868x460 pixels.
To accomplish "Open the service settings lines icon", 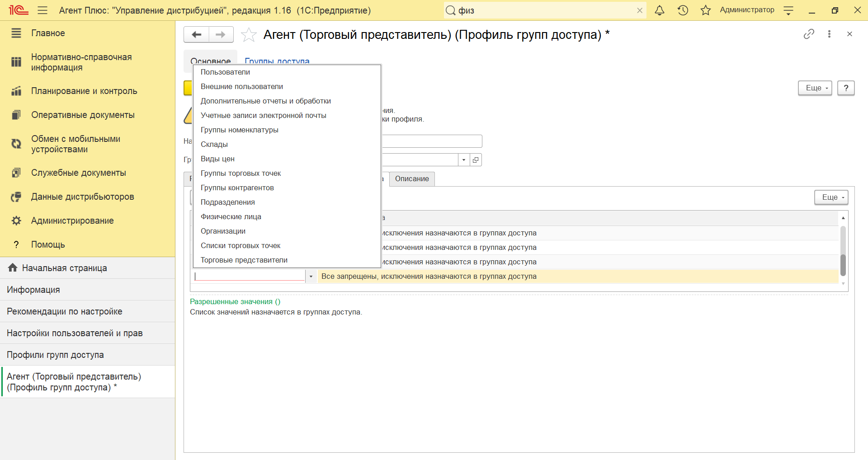I will 788,10.
